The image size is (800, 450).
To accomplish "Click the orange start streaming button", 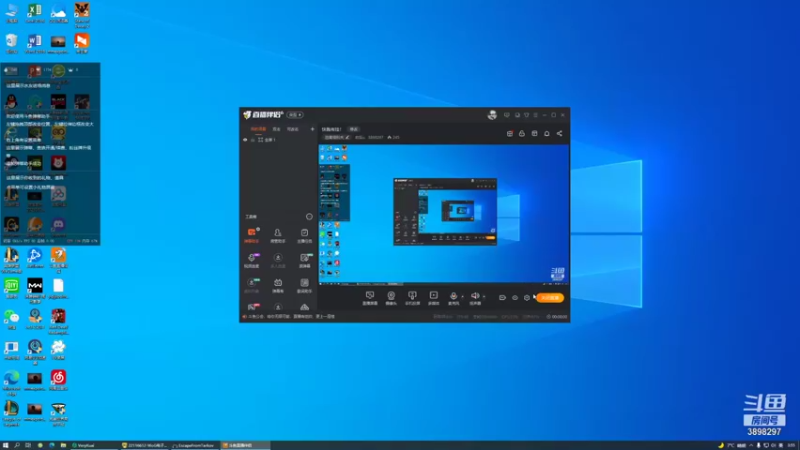I will (550, 297).
